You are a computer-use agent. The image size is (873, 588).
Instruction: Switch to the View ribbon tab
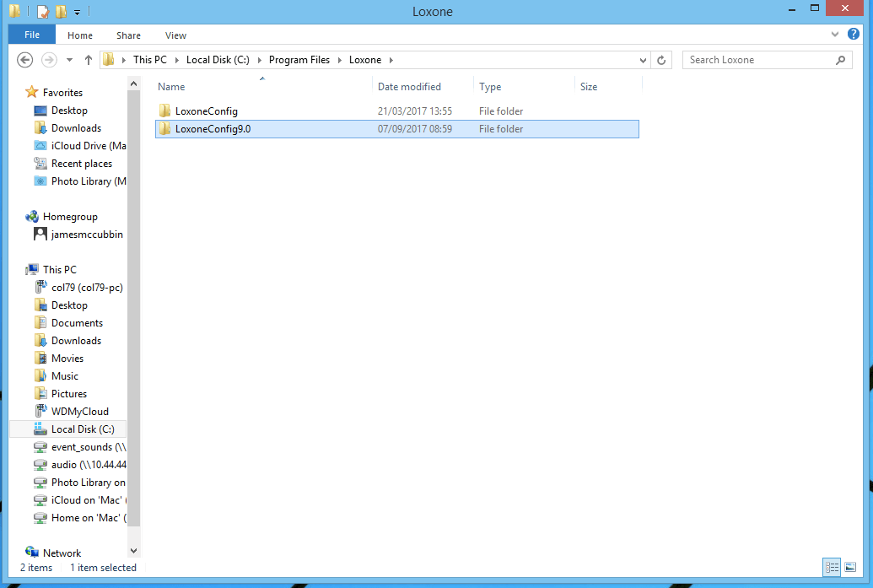click(x=175, y=35)
